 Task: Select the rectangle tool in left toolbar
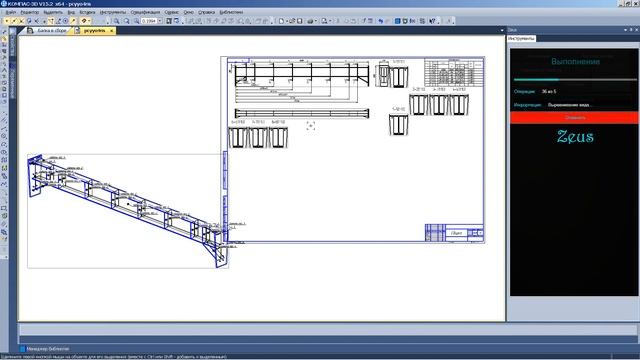pos(4,208)
